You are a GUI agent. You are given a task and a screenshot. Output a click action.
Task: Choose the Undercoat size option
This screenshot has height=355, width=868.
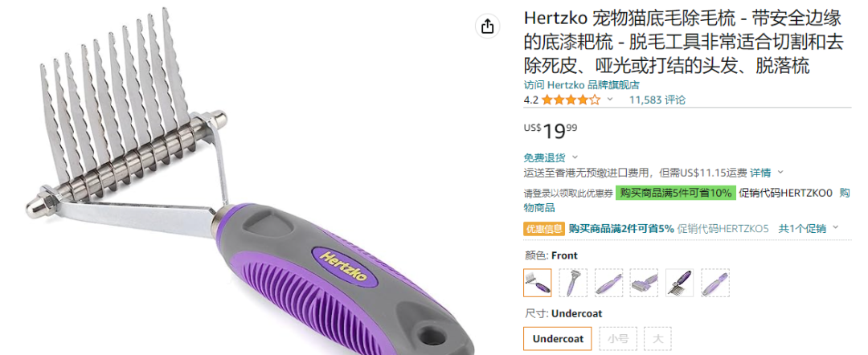558,338
